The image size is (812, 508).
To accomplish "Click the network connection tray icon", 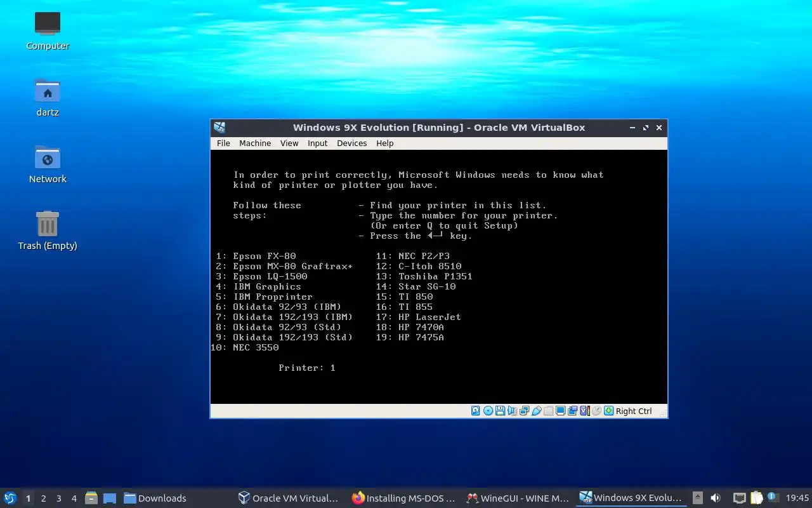I will tap(739, 498).
